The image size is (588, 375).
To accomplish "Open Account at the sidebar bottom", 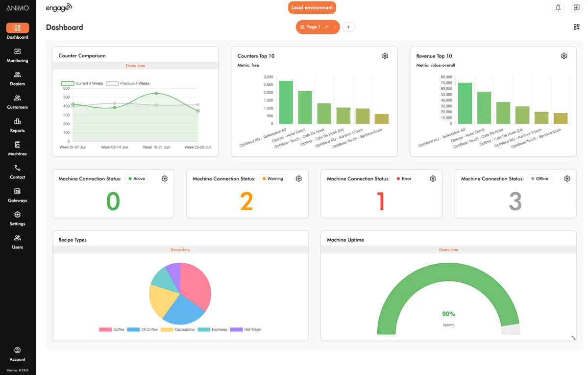I will click(x=17, y=354).
